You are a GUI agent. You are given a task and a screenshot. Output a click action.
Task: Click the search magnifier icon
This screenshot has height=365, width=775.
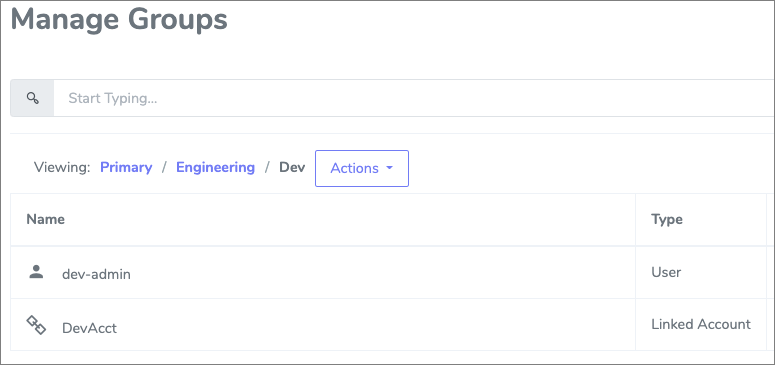coord(33,98)
